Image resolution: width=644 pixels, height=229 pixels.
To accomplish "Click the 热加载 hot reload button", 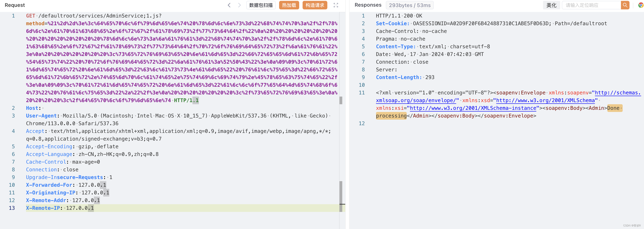I will (x=289, y=5).
